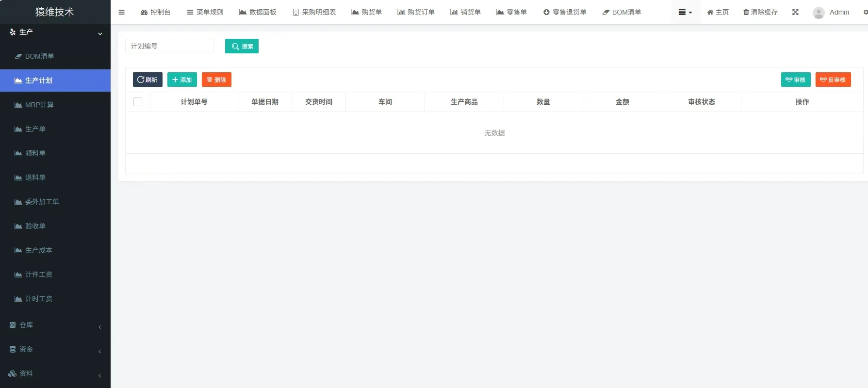
Task: Click the green 审核 approve button
Action: [796, 80]
